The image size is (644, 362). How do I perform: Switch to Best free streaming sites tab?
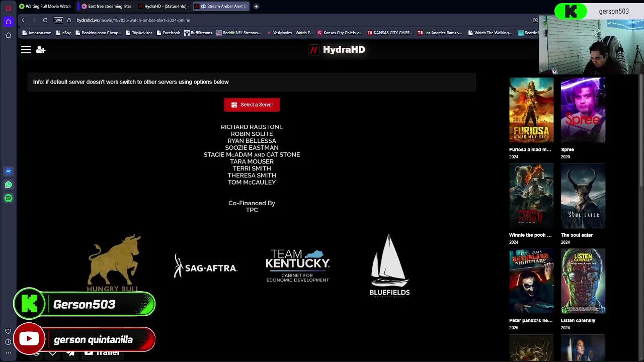pyautogui.click(x=107, y=7)
